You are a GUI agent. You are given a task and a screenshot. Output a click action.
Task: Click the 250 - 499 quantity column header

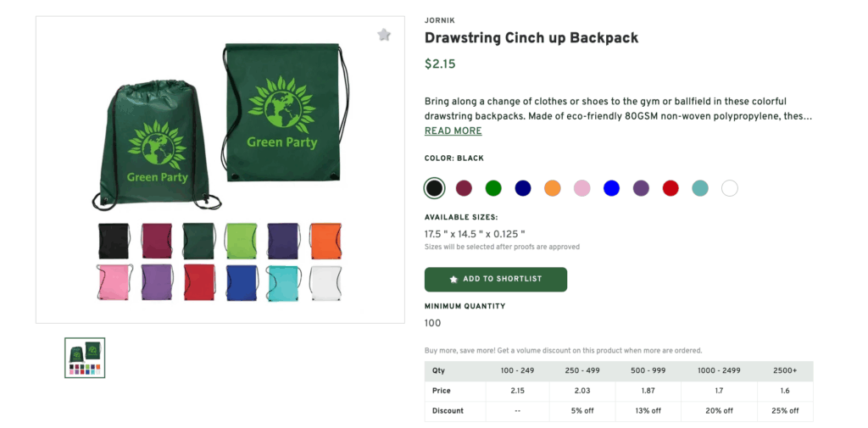(581, 371)
